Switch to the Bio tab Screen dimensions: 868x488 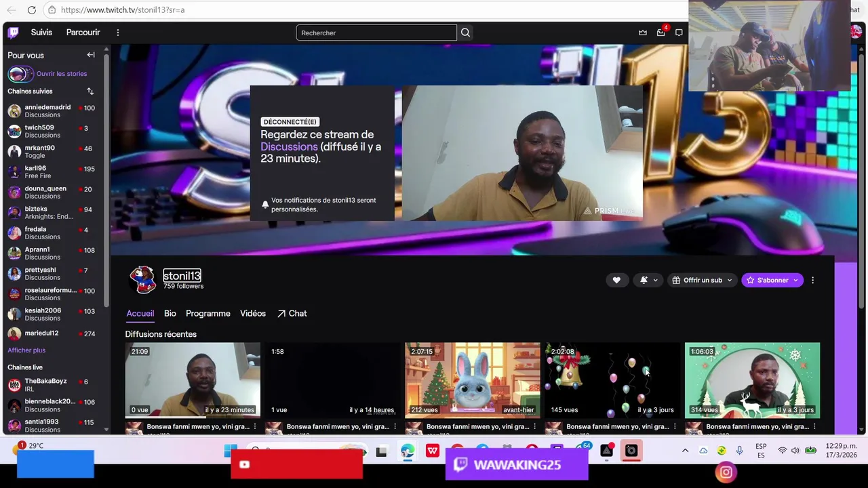(170, 313)
